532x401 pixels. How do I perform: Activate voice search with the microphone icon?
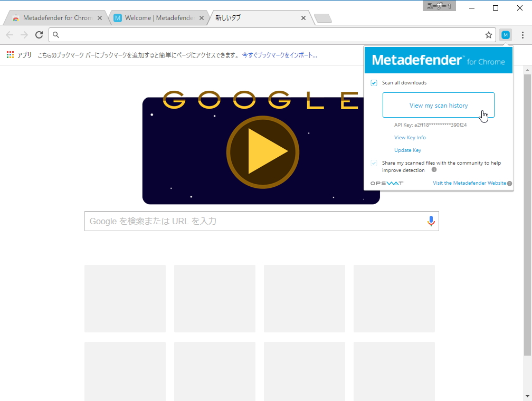click(x=431, y=221)
